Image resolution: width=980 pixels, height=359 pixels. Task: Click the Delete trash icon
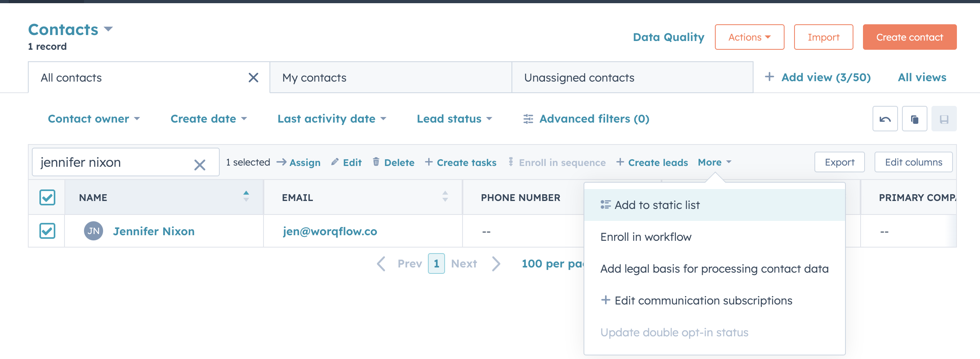377,162
